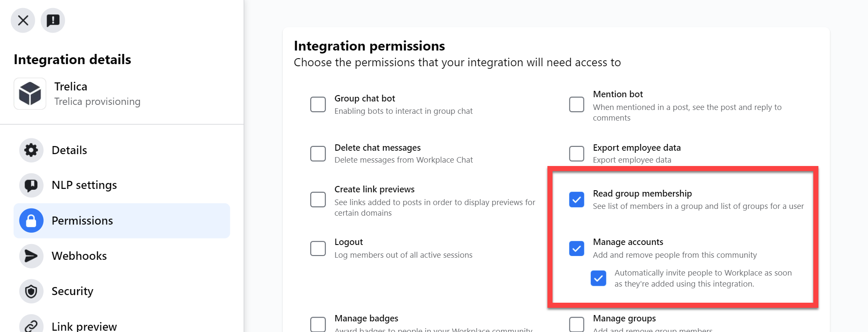Tick the Export employee data checkbox
The image size is (868, 332).
pos(577,154)
